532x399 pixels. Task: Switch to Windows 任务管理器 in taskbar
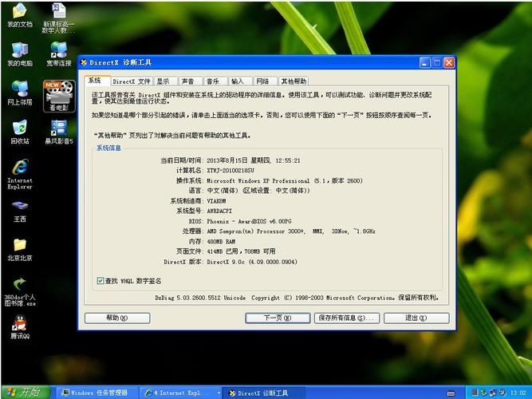click(x=97, y=393)
